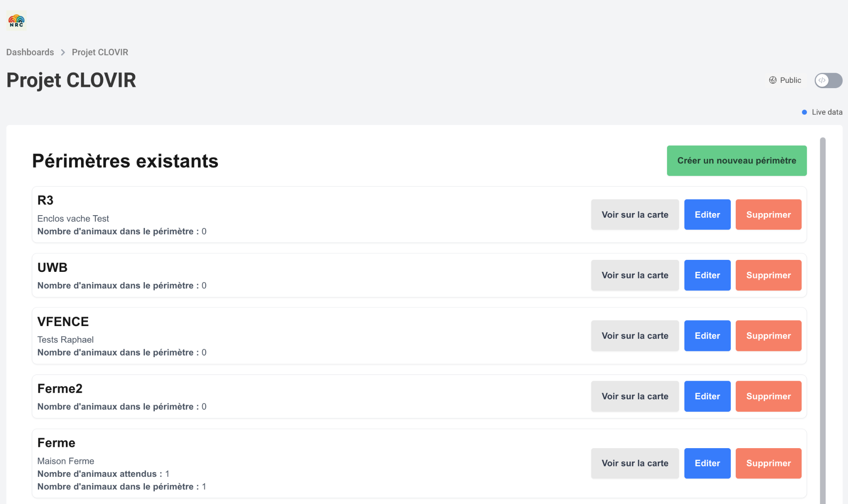This screenshot has width=848, height=504.
Task: Edit the R3 perimeter
Action: [707, 215]
